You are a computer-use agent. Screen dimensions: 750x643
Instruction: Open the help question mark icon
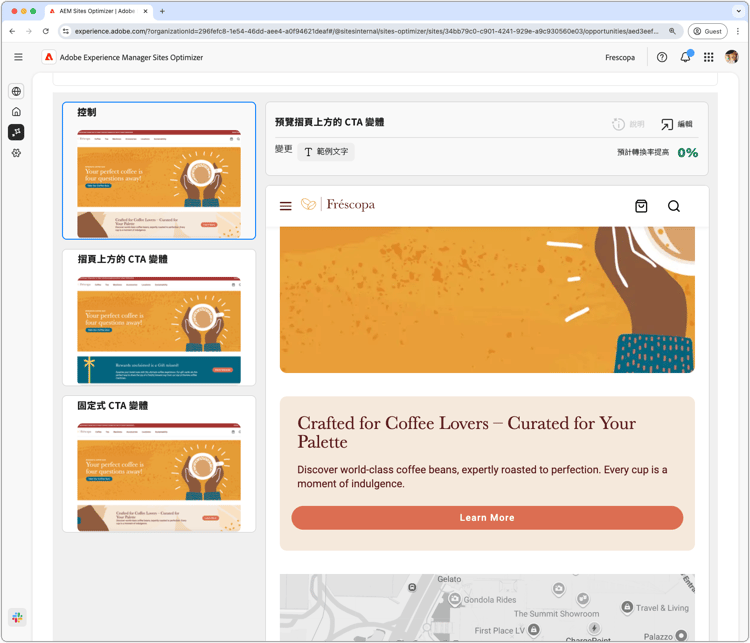pyautogui.click(x=662, y=57)
